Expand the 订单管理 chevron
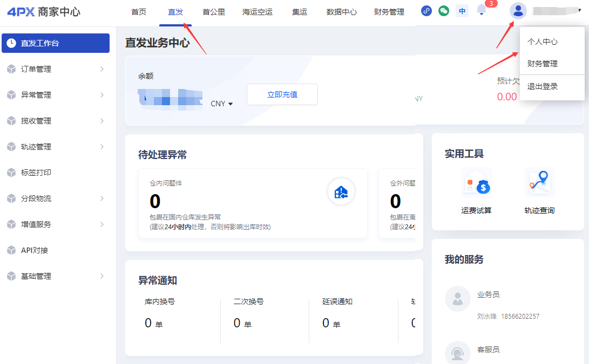Viewport: 589px width, 364px height. [x=102, y=69]
